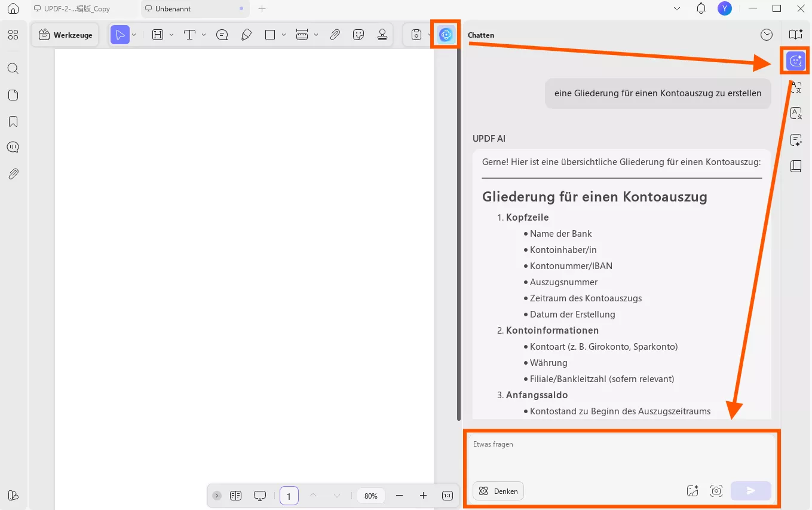The image size is (812, 510).
Task: Open chat history clock icon
Action: pos(767,35)
